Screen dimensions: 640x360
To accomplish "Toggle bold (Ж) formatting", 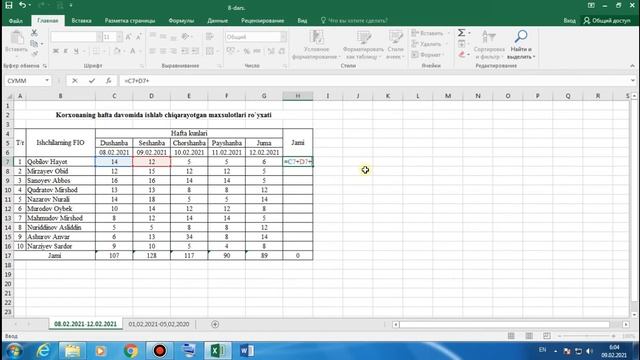I will pos(56,51).
